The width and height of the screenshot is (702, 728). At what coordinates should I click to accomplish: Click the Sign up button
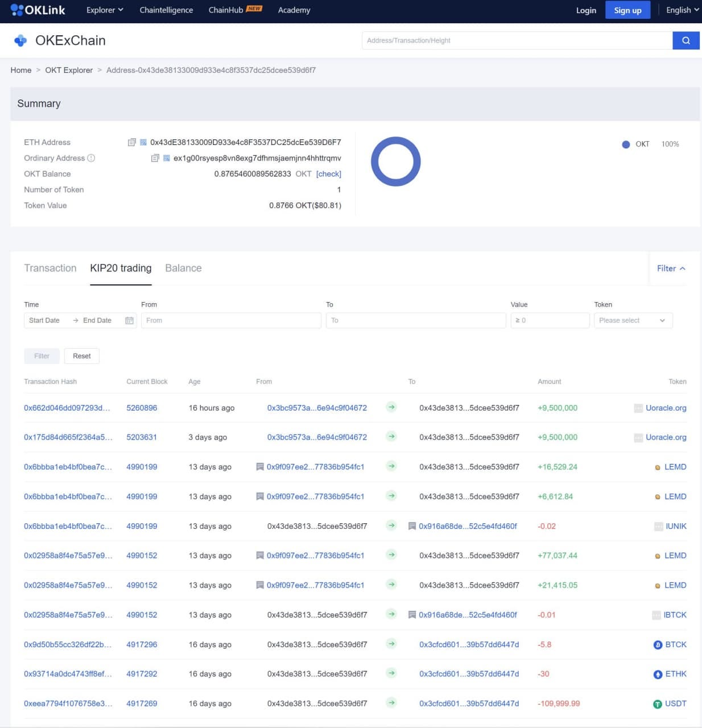point(627,10)
